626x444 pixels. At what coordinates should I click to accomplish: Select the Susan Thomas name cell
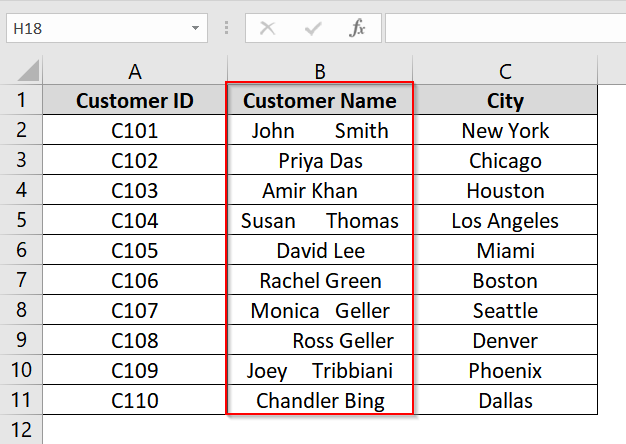[320, 220]
